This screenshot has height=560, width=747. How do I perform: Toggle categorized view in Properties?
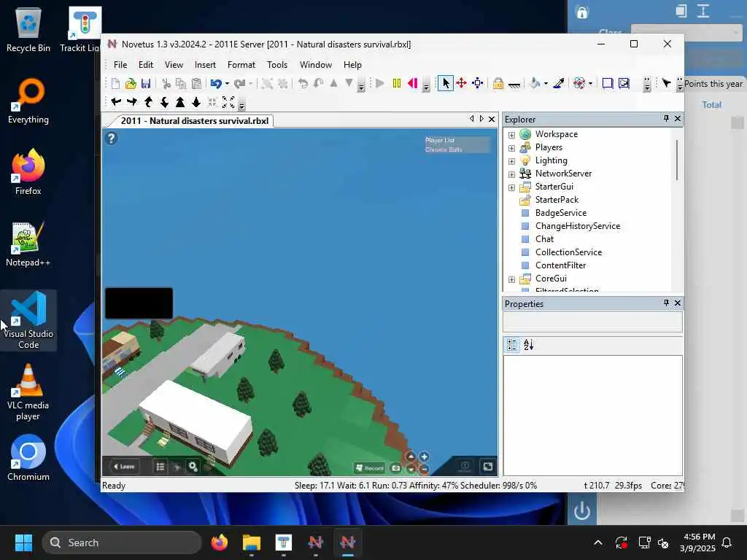click(x=512, y=345)
